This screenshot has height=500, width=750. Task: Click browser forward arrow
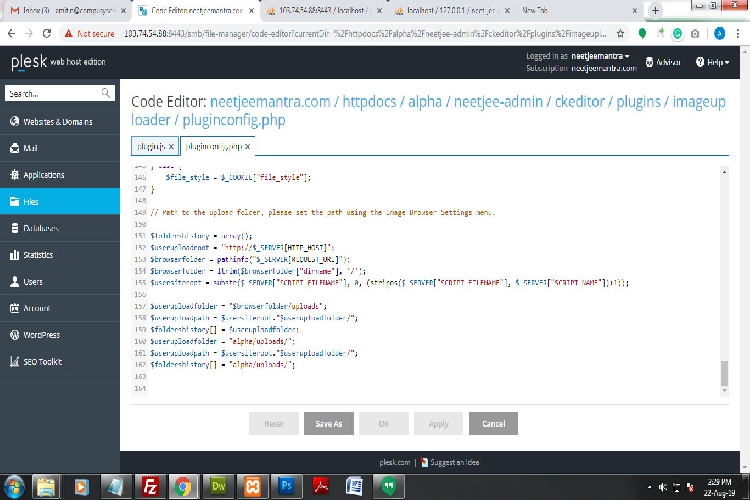[x=29, y=33]
